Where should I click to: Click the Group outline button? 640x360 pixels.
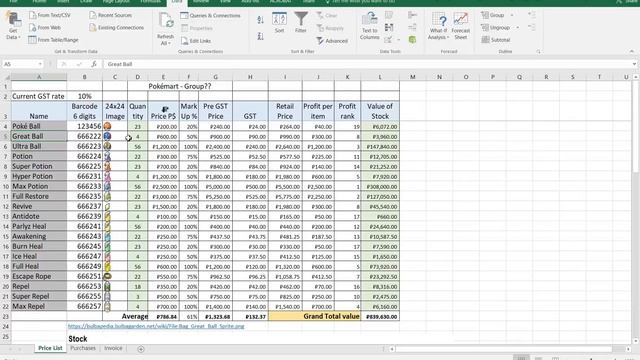pos(492,15)
